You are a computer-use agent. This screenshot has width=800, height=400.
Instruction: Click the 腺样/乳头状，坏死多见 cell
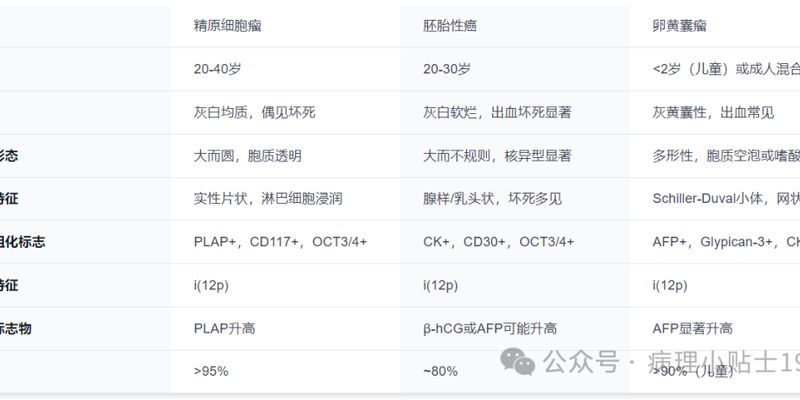click(493, 199)
